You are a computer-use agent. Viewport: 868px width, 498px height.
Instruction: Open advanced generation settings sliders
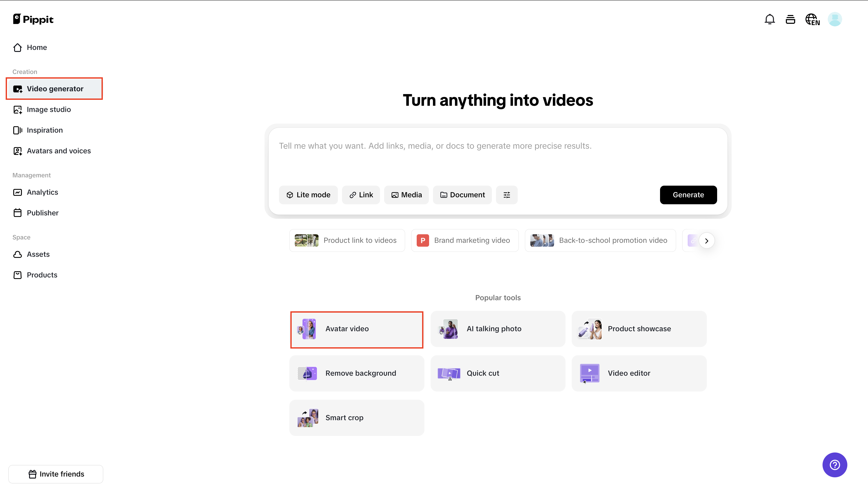coord(507,195)
